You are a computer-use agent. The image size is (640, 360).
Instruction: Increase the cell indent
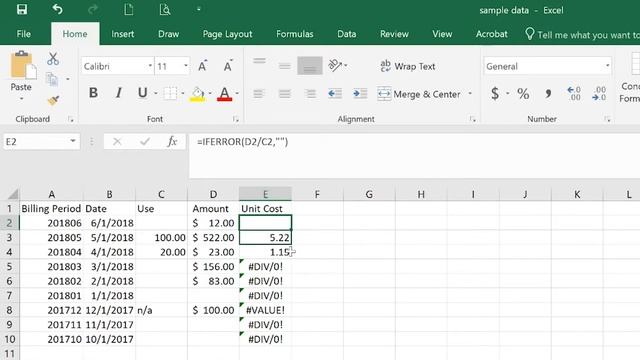point(360,94)
